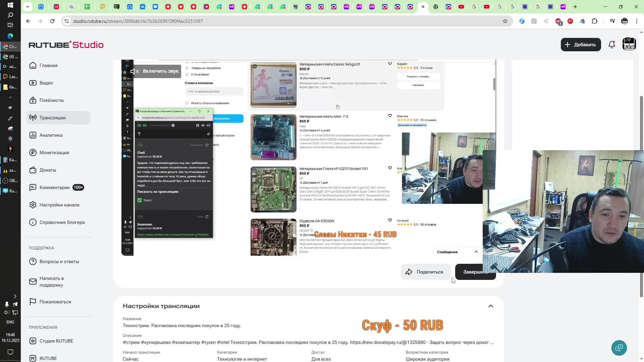Open the Аналитика page

[51, 135]
